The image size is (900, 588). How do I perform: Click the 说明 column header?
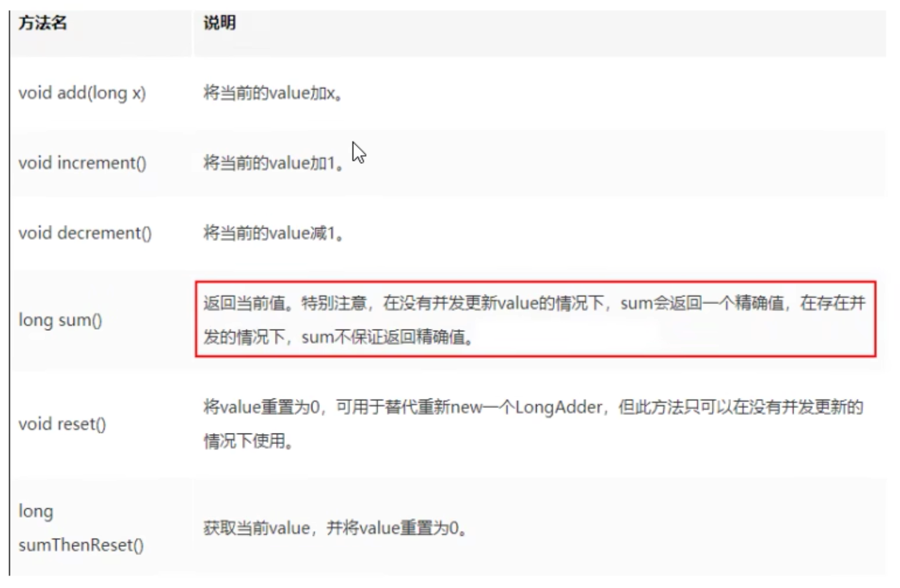point(219,23)
